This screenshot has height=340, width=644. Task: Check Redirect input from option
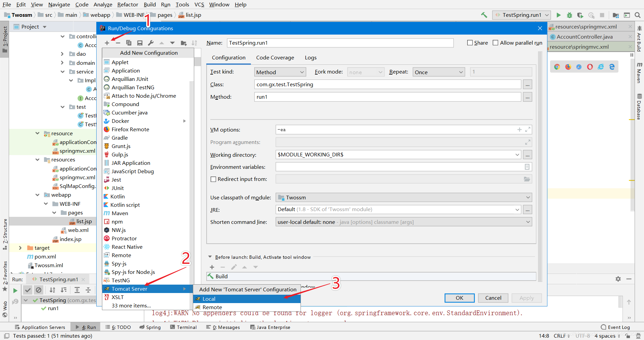click(213, 179)
